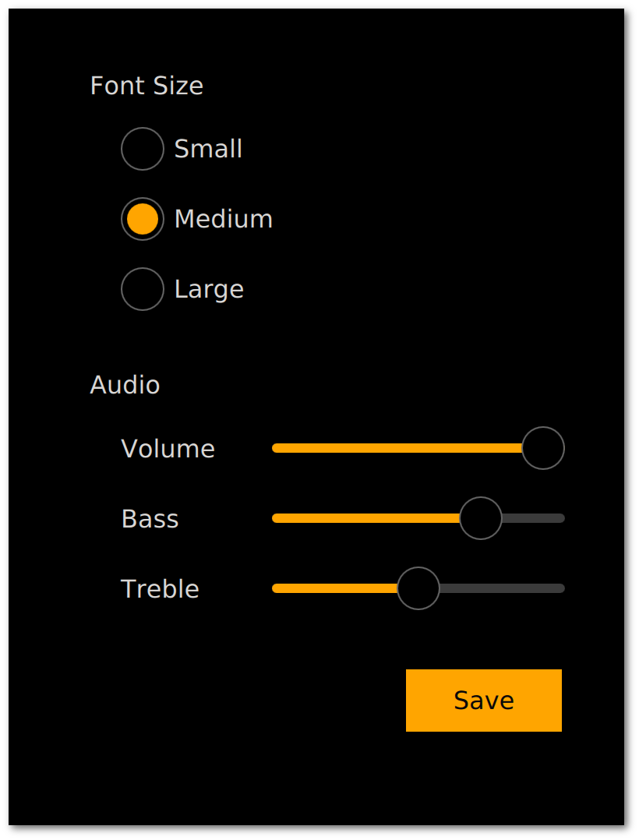The image size is (639, 840).
Task: Click the unfilled portion of the Treble slider
Action: tap(503, 588)
